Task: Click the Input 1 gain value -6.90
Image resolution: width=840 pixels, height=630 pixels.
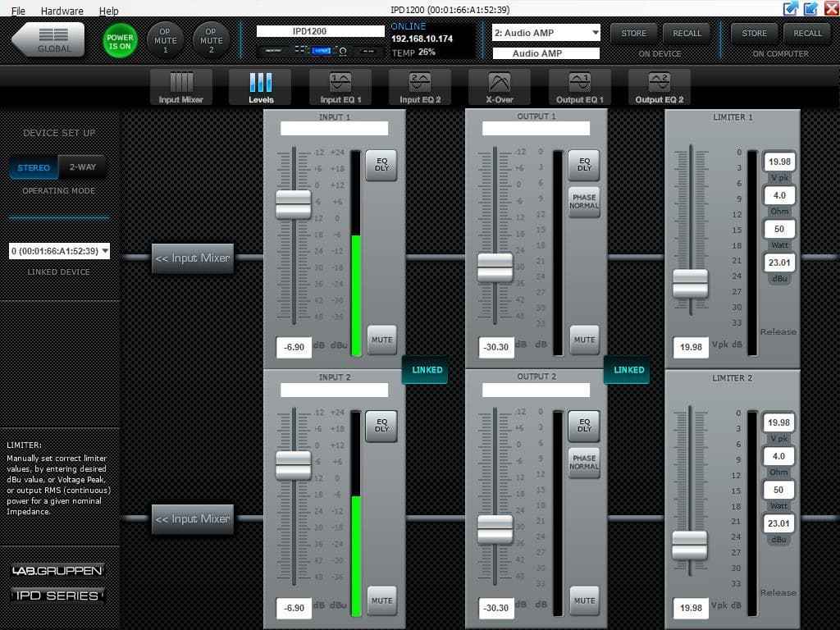Action: [x=294, y=347]
